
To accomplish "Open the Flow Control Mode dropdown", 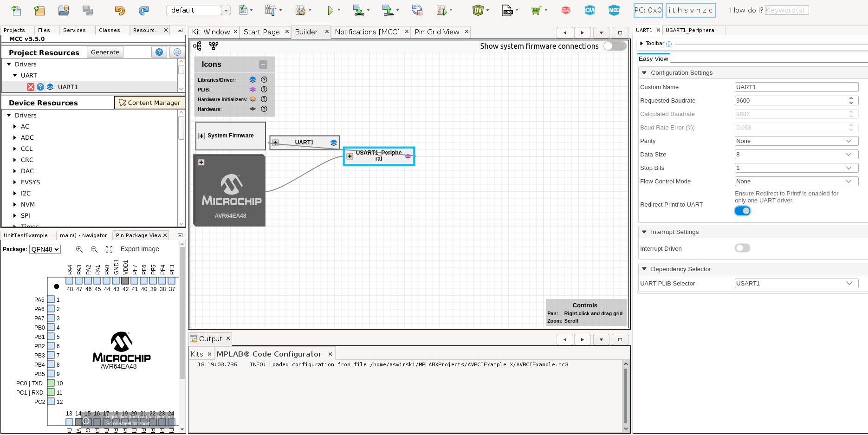I will pos(797,181).
